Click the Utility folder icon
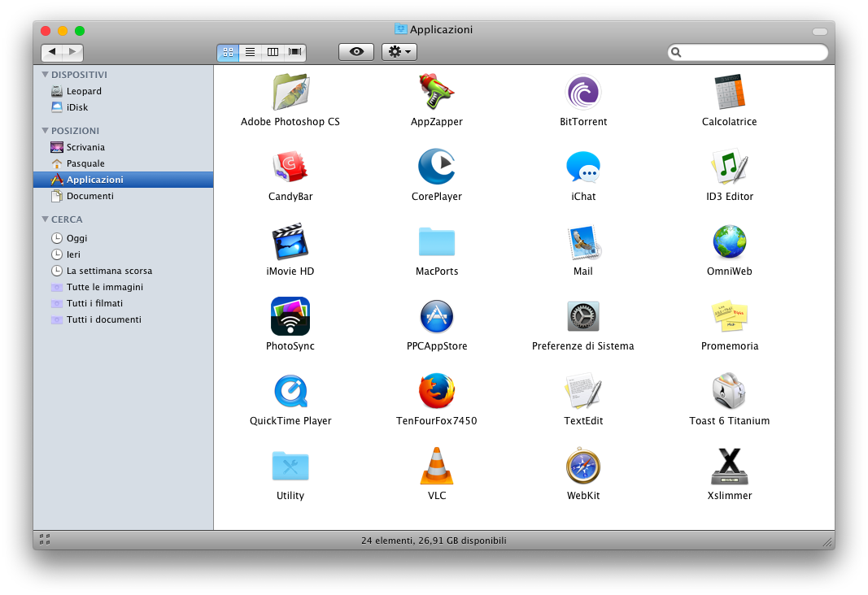The width and height of the screenshot is (868, 595). click(x=290, y=466)
